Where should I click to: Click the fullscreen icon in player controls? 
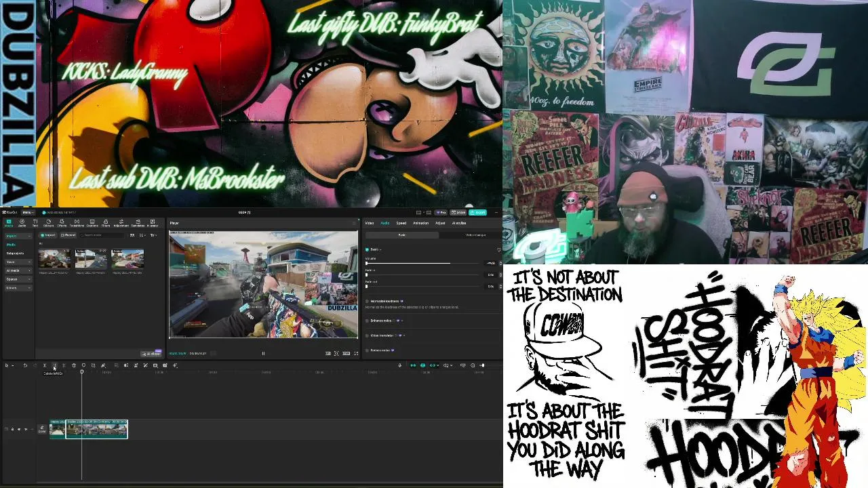tap(356, 353)
